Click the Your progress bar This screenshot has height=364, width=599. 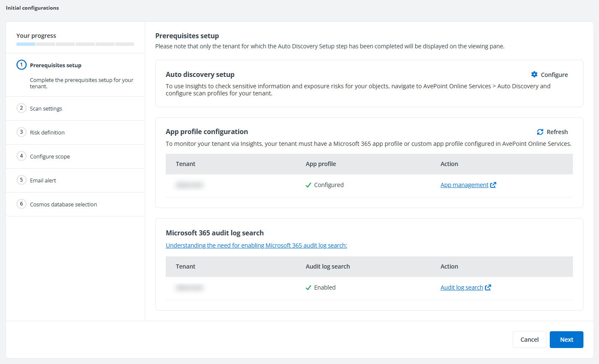pos(75,44)
